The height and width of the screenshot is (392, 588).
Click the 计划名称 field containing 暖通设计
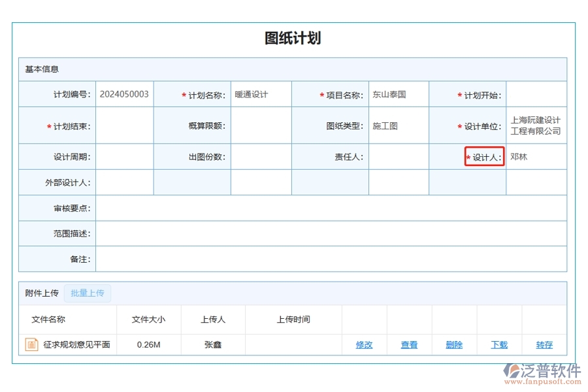(261, 93)
